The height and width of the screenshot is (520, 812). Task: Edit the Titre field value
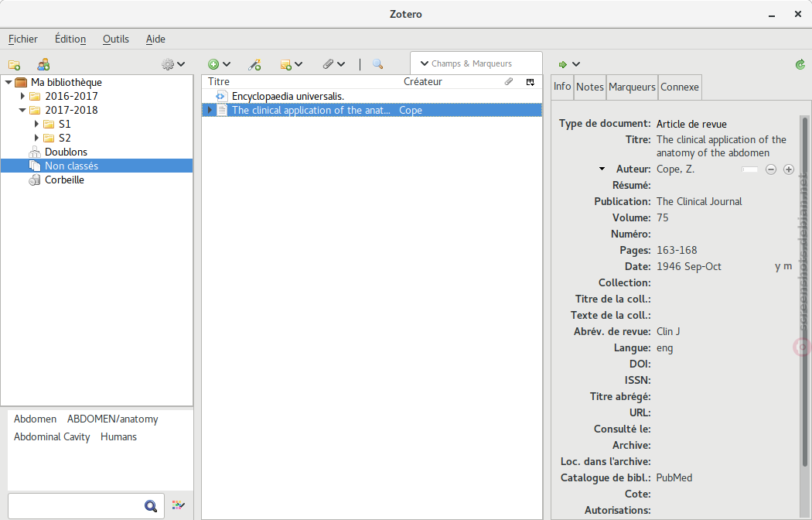click(x=722, y=146)
